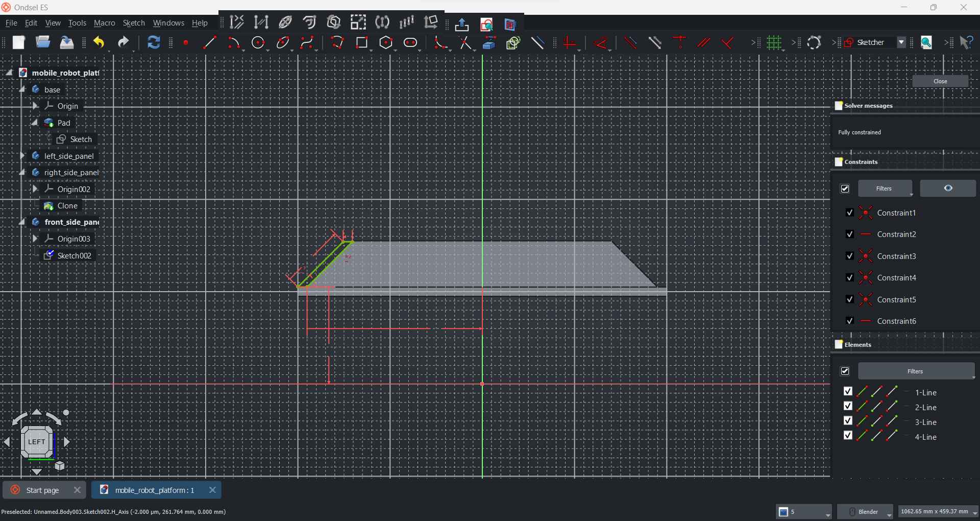Close the Start page tab

pos(77,490)
